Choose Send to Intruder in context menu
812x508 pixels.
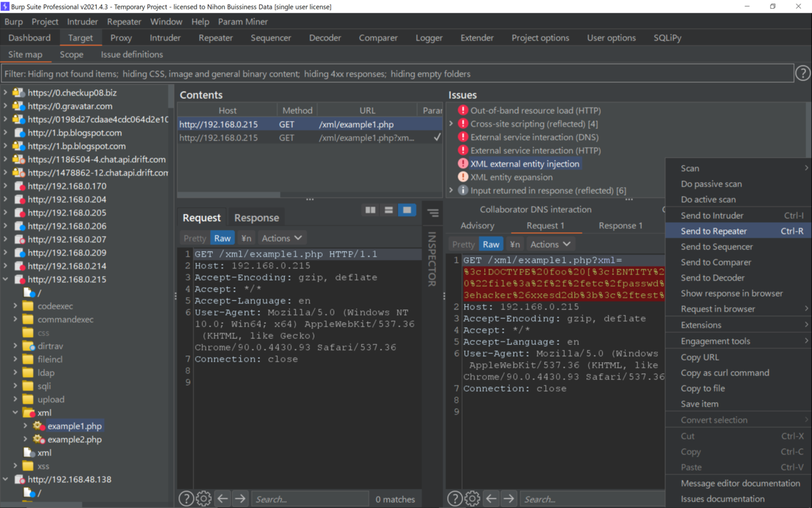point(738,215)
